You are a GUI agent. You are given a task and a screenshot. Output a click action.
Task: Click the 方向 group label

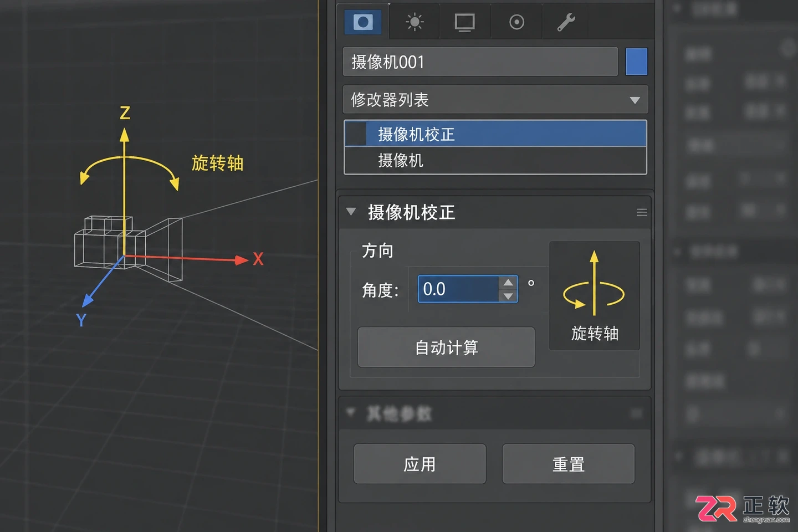[x=377, y=251]
